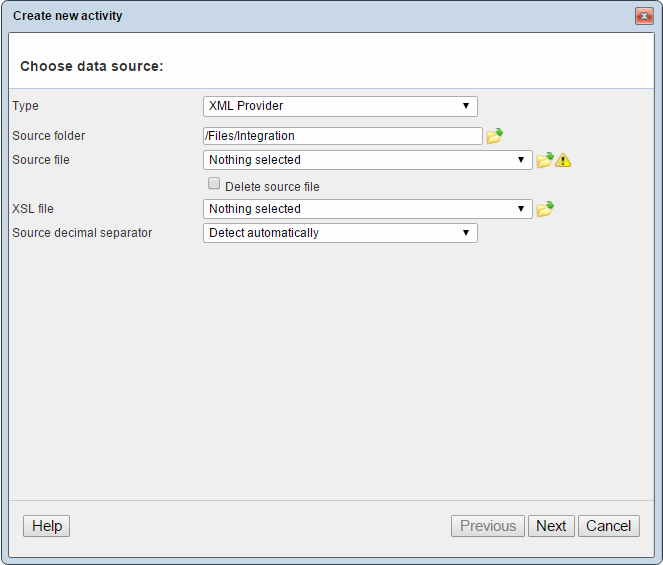Image resolution: width=663 pixels, height=565 pixels.
Task: Click the Create new activity title bar
Action: (x=300, y=16)
